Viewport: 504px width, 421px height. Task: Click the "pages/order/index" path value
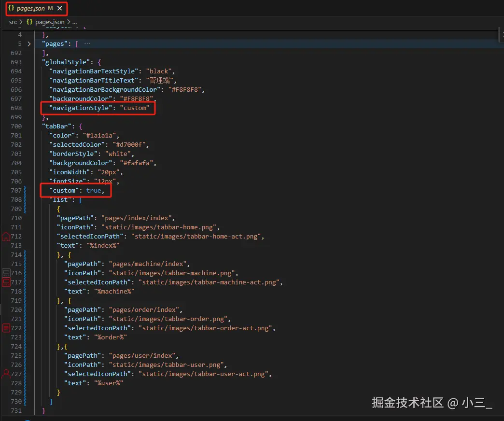[144, 310]
